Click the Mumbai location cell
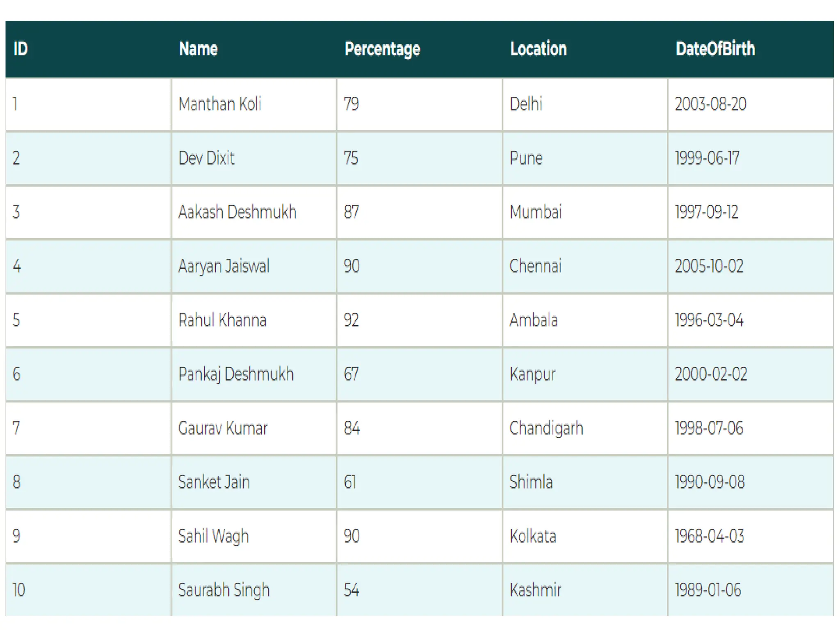 click(x=536, y=212)
